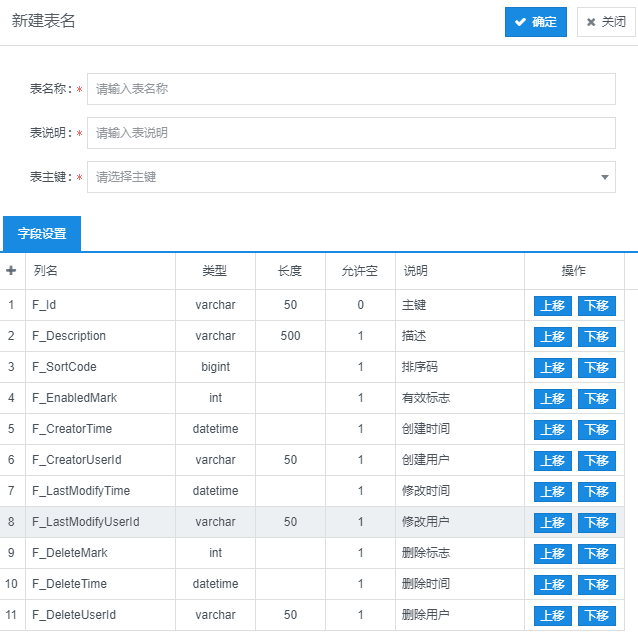Select the F_Description column name cell
638x632 pixels.
tap(101, 336)
